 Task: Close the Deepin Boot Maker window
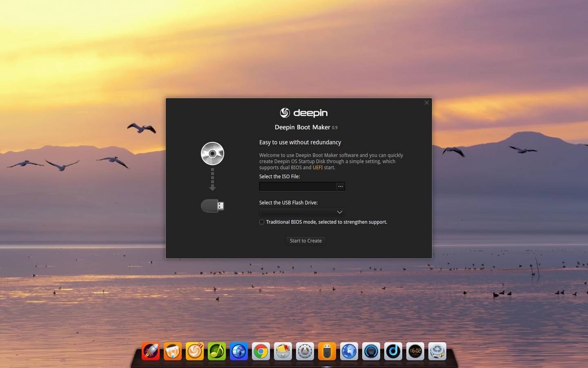(x=427, y=103)
